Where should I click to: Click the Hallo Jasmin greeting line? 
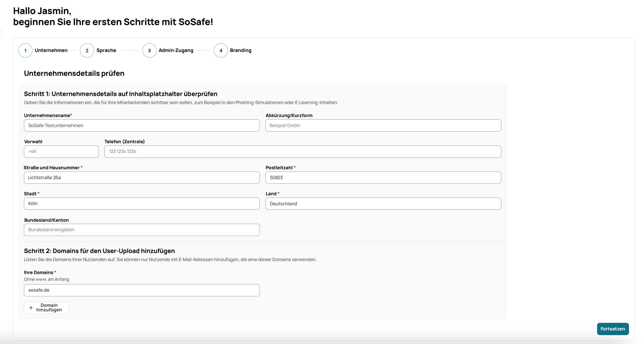tap(42, 11)
